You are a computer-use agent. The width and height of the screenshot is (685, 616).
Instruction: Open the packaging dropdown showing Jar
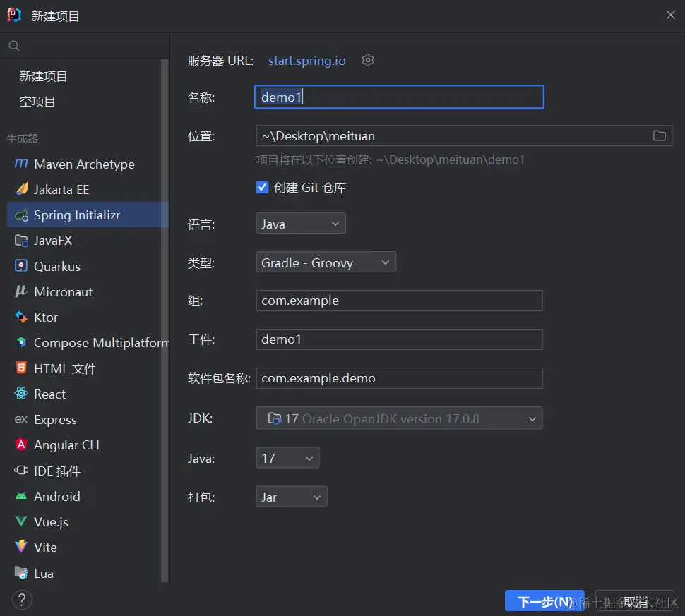(292, 497)
